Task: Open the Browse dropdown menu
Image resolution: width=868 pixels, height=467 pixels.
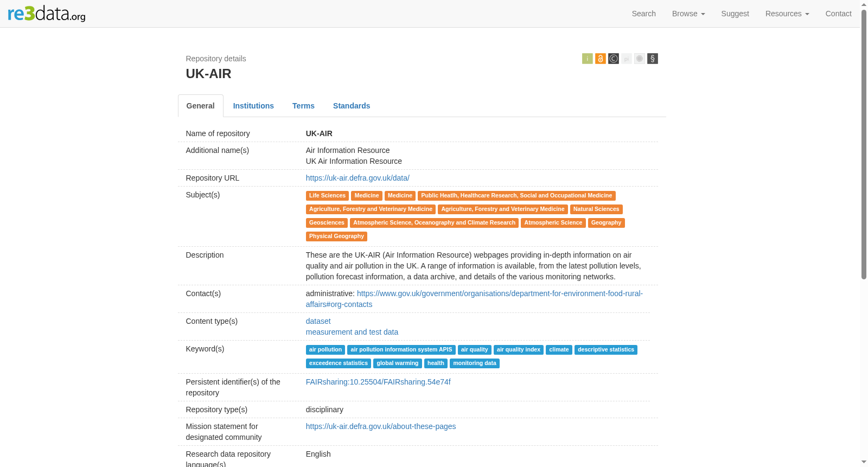Action: pyautogui.click(x=688, y=14)
